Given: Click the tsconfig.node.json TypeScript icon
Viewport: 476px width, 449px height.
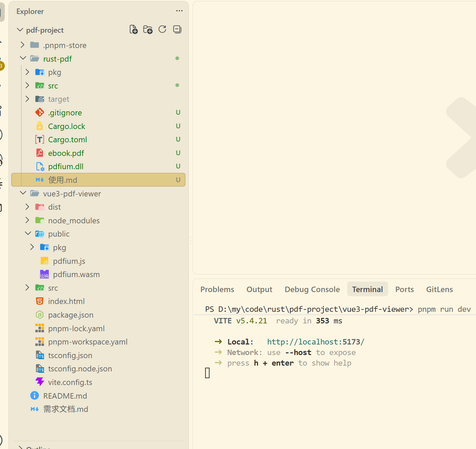Looking at the screenshot, I should pos(40,369).
